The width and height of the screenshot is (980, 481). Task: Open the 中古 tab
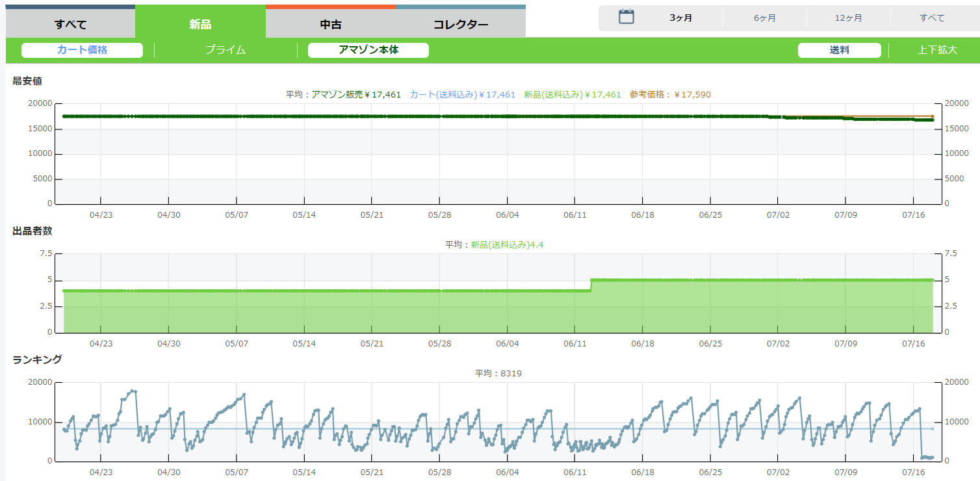331,25
